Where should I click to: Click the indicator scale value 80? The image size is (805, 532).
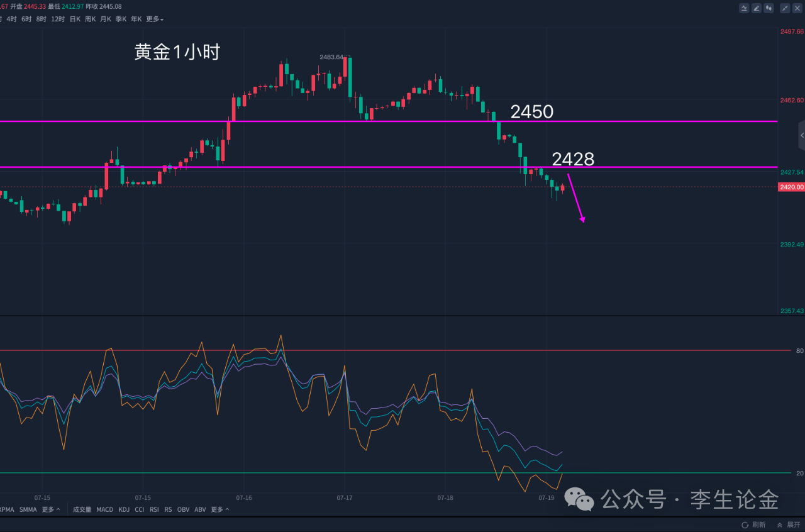click(799, 350)
